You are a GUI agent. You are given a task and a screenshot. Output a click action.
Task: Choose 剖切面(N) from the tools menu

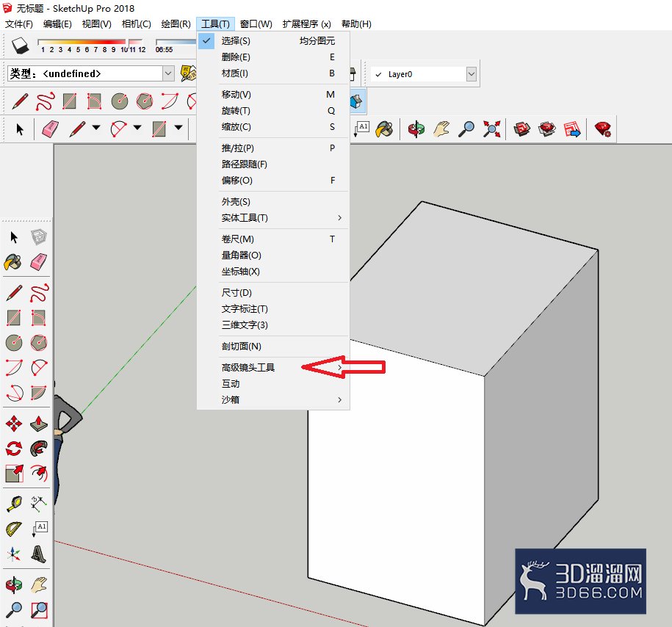pyautogui.click(x=273, y=346)
